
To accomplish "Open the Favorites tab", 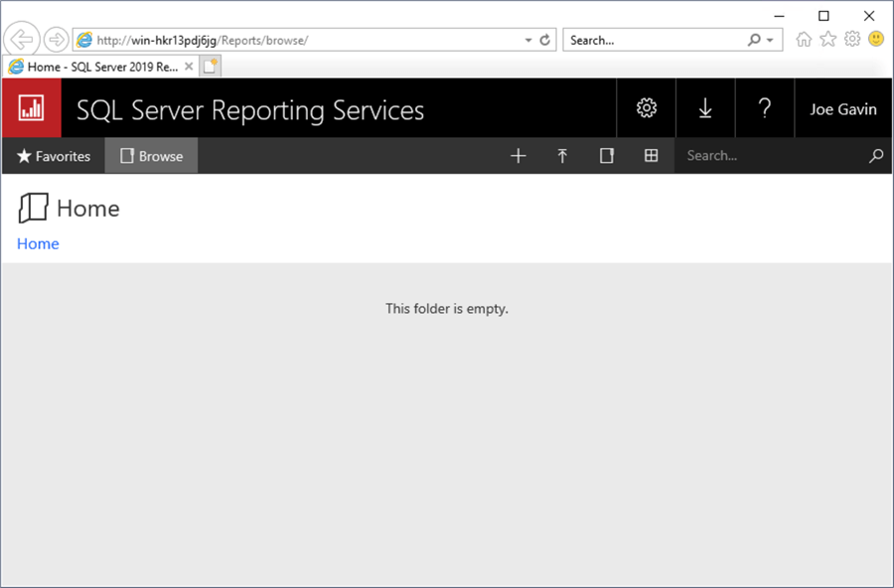I will tap(54, 156).
